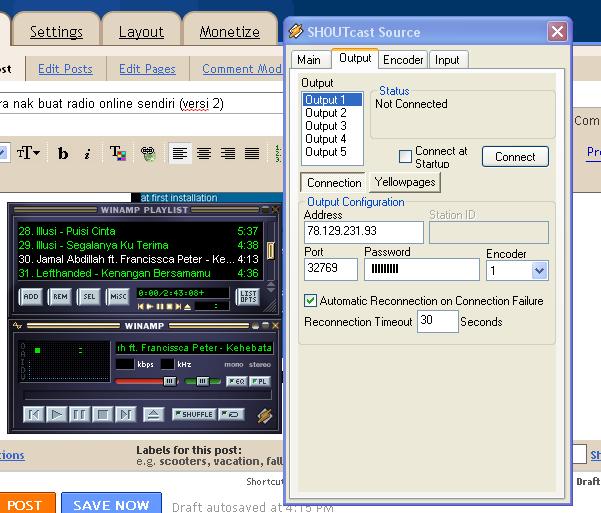The width and height of the screenshot is (601, 513).
Task: Align text right in blog editor
Action: [x=228, y=153]
